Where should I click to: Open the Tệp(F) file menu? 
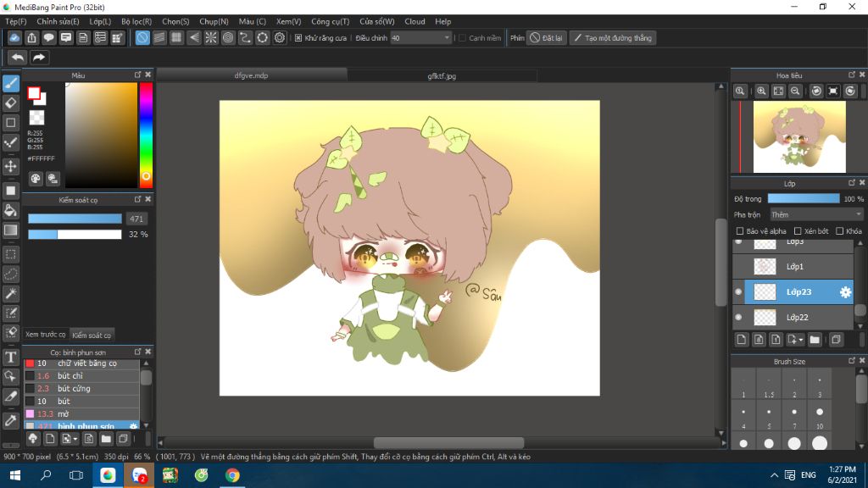click(15, 21)
